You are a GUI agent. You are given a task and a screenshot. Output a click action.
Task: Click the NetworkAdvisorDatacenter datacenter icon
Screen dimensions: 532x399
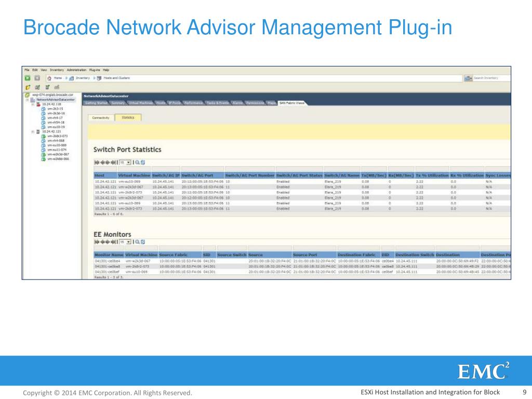click(33, 100)
